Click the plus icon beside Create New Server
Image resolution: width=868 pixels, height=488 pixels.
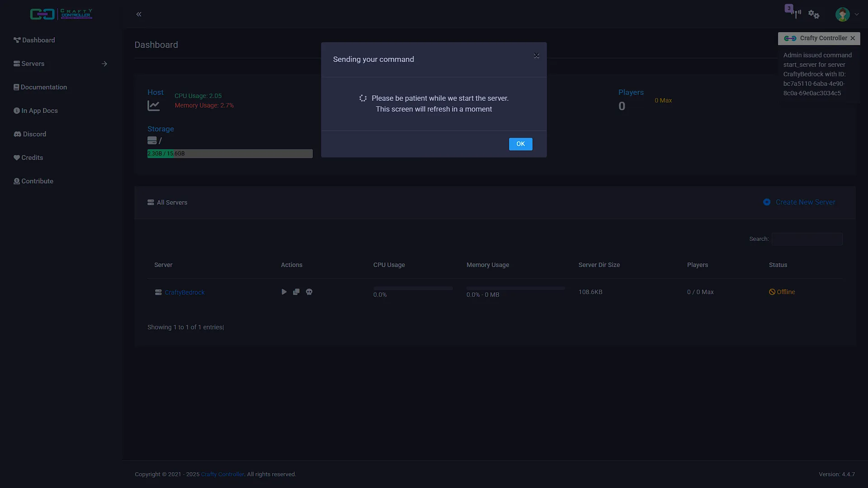coord(767,202)
